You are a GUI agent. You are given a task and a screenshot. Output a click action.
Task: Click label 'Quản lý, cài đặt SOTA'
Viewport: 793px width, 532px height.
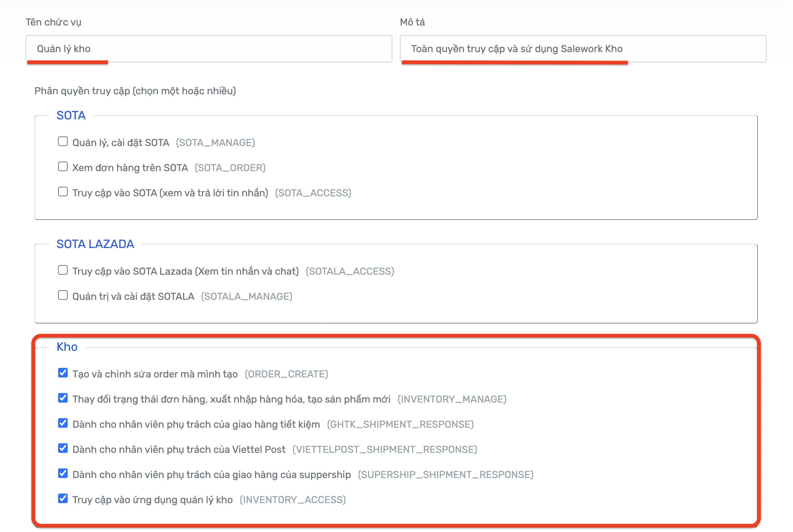coord(121,143)
